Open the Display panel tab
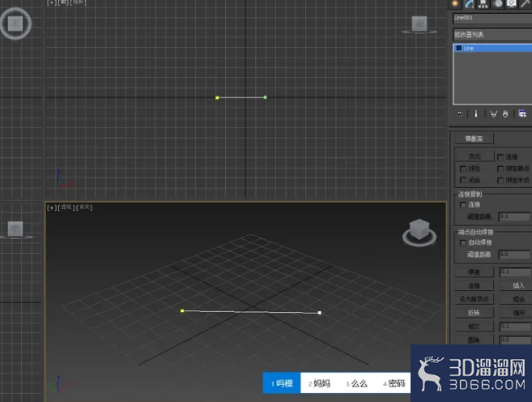532x402 pixels. coord(512,4)
